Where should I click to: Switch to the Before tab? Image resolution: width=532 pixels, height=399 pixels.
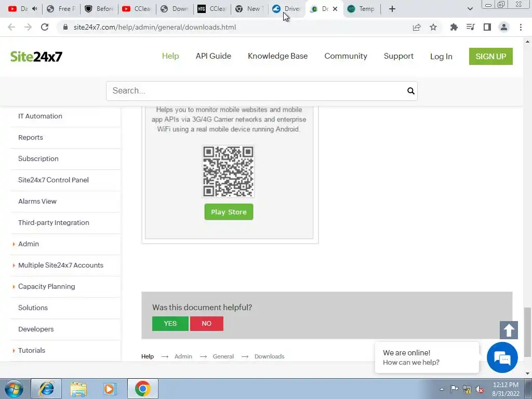(99, 9)
